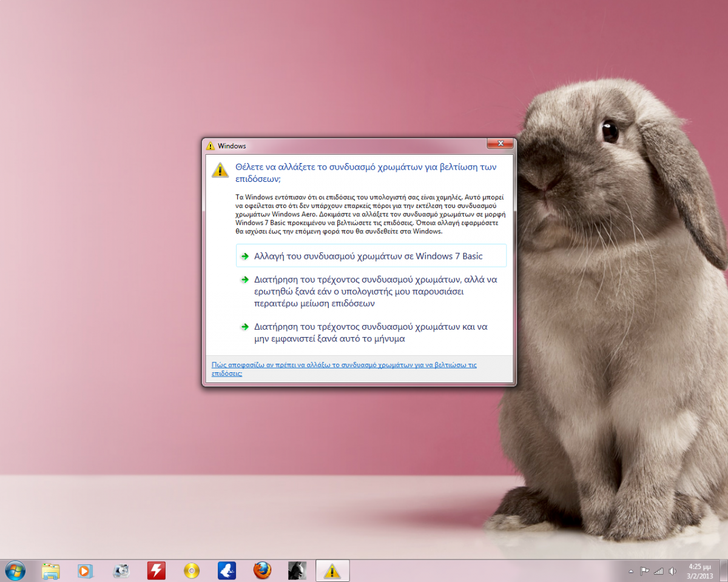This screenshot has height=582, width=728.
Task: Launch Mozilla Firefox from the taskbar
Action: point(262,570)
